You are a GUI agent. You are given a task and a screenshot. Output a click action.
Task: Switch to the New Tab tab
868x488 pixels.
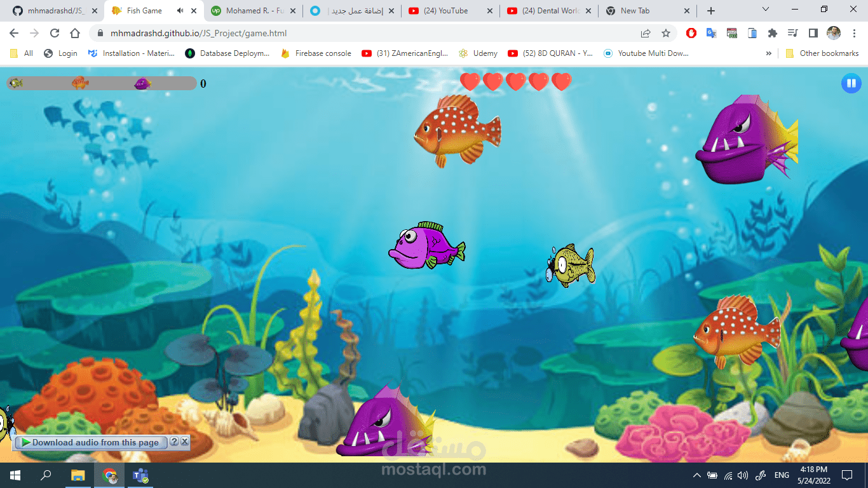(648, 11)
